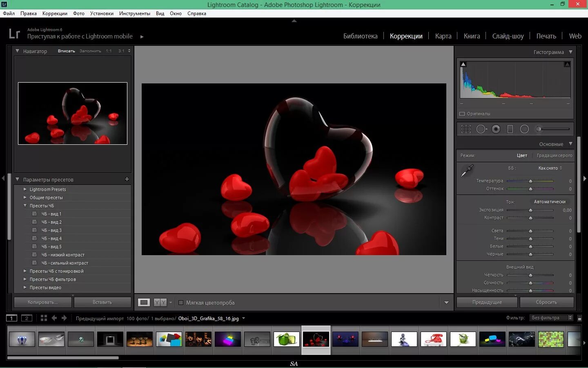
Task: Open the Grid view in filmstrip bar
Action: click(44, 318)
